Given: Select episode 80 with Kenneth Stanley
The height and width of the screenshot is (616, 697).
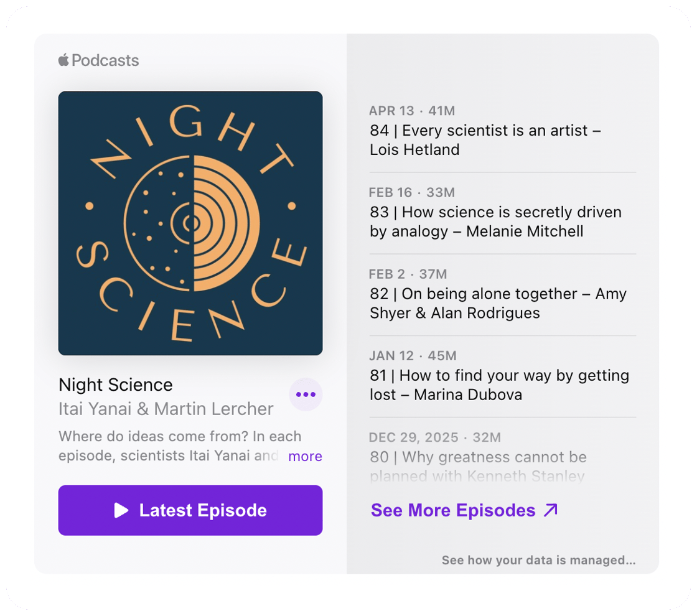Looking at the screenshot, I should tap(502, 457).
